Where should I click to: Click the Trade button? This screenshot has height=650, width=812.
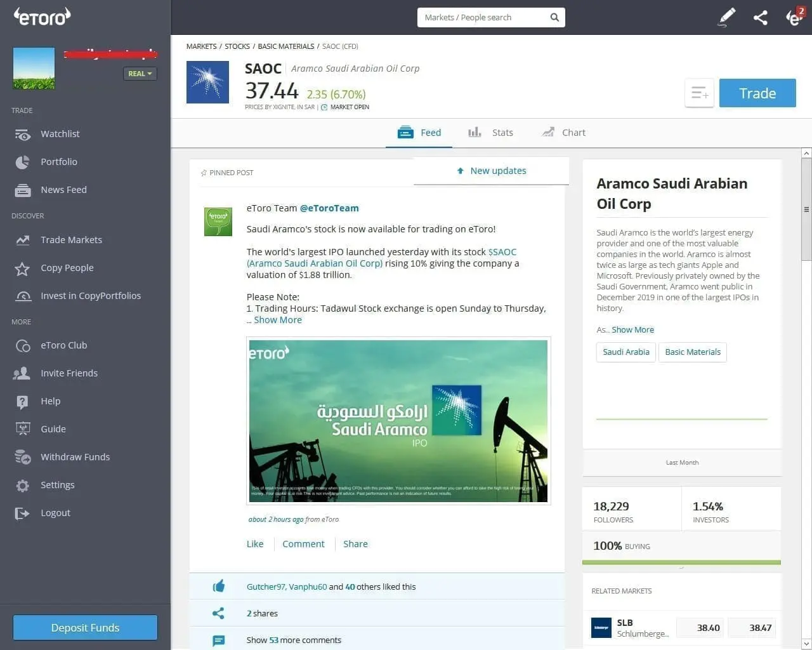coord(757,93)
